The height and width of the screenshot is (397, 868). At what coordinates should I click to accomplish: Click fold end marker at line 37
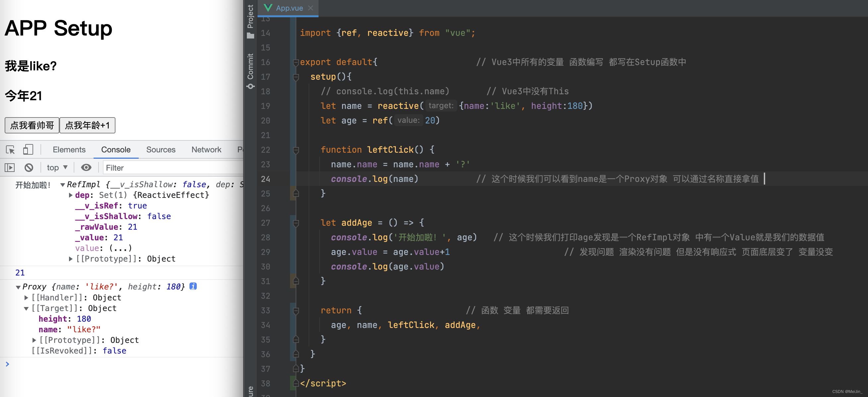point(296,368)
